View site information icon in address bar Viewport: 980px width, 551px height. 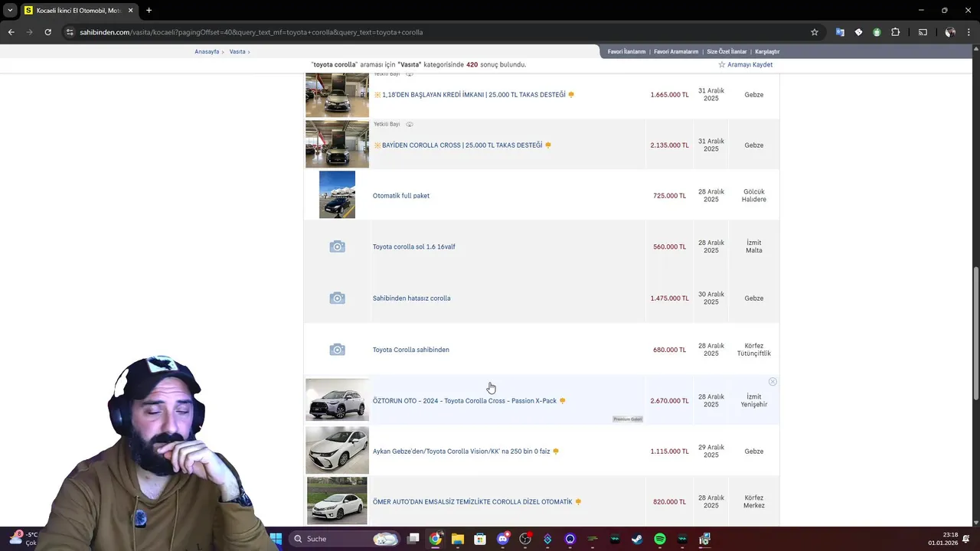point(70,32)
